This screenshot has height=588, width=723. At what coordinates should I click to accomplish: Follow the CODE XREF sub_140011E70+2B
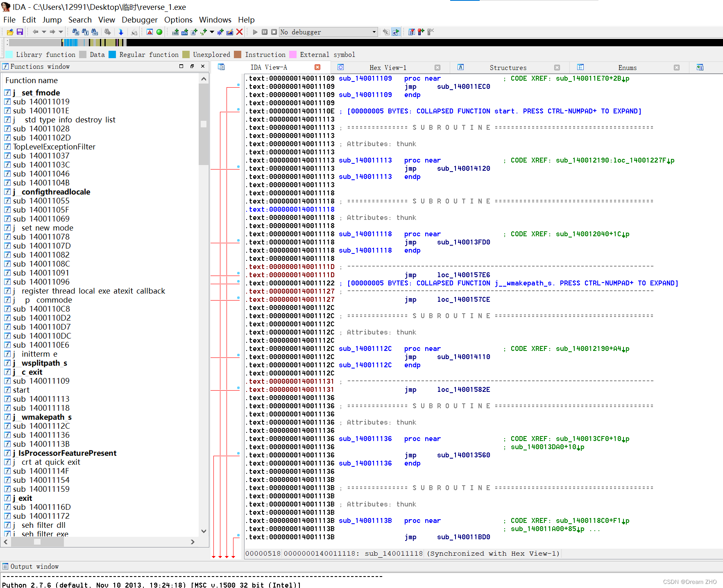pyautogui.click(x=590, y=78)
